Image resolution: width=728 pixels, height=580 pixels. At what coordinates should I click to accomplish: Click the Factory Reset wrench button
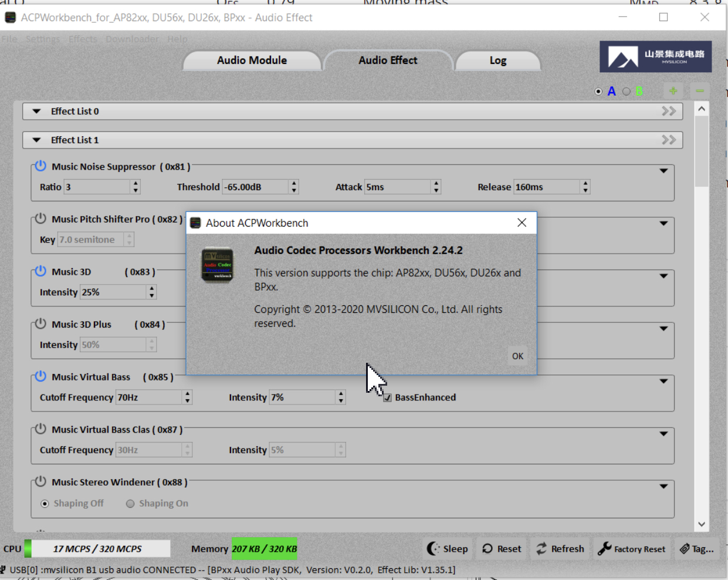(x=632, y=549)
